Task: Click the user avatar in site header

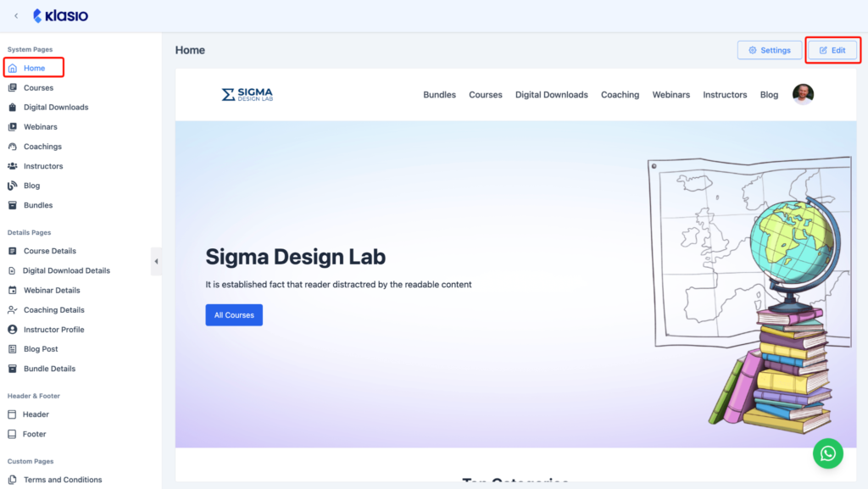Action: tap(803, 94)
